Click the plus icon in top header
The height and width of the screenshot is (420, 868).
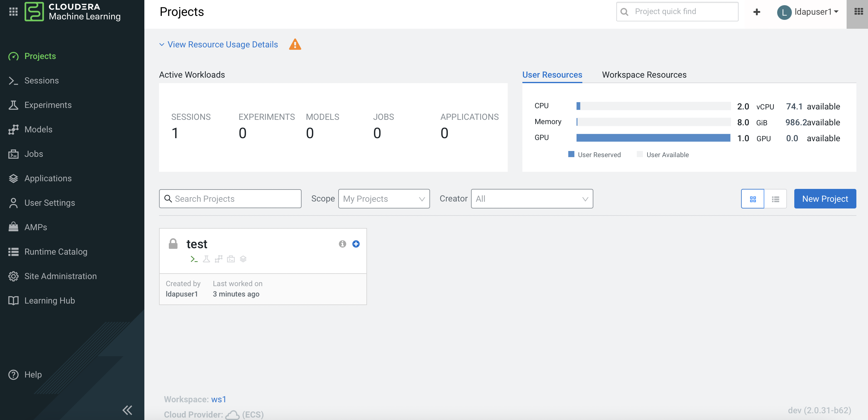[757, 12]
